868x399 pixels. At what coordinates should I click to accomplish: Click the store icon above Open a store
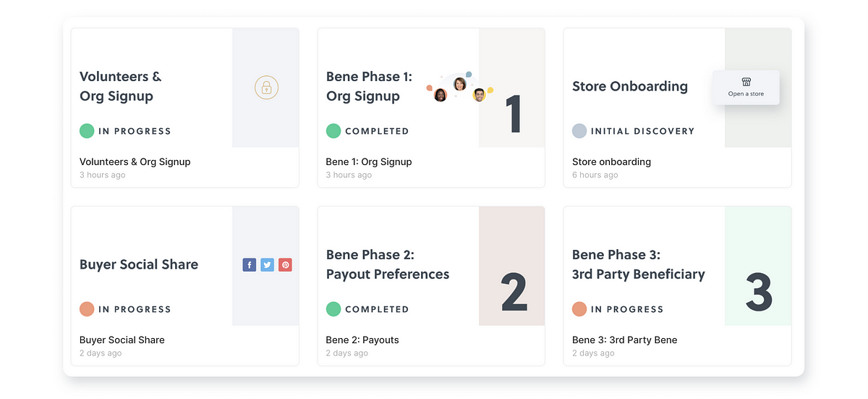[746, 82]
